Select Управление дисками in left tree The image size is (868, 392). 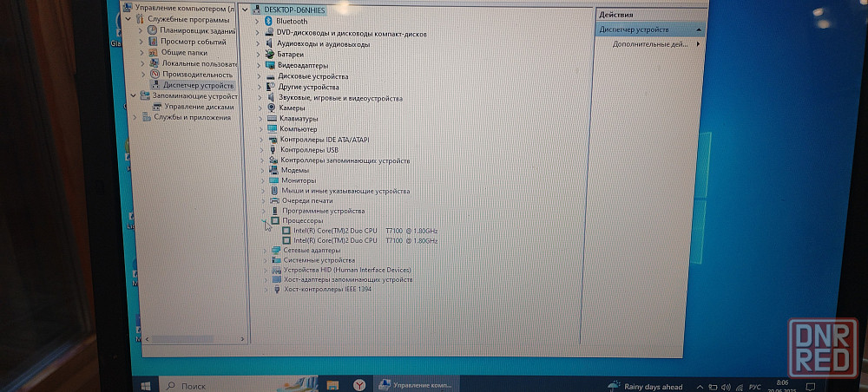[x=200, y=107]
